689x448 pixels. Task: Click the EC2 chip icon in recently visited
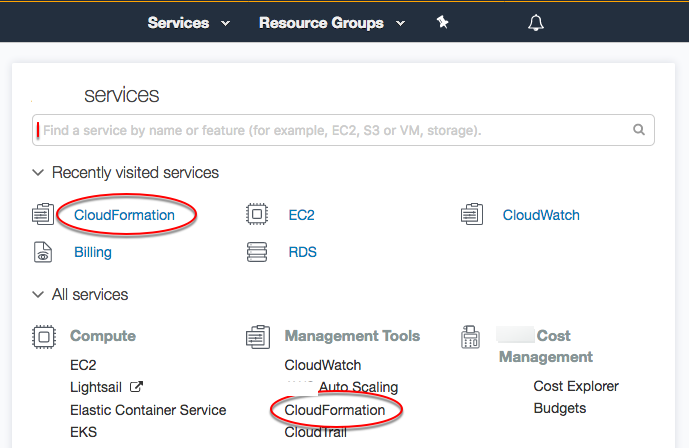(257, 214)
